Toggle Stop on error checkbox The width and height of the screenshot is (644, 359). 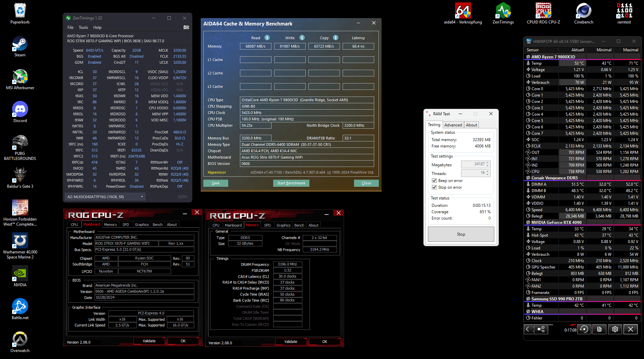pos(434,187)
